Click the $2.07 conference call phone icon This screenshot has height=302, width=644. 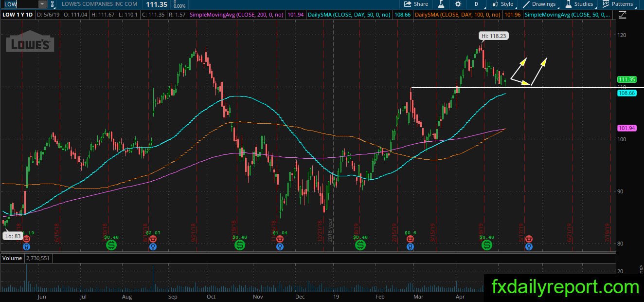[153, 239]
